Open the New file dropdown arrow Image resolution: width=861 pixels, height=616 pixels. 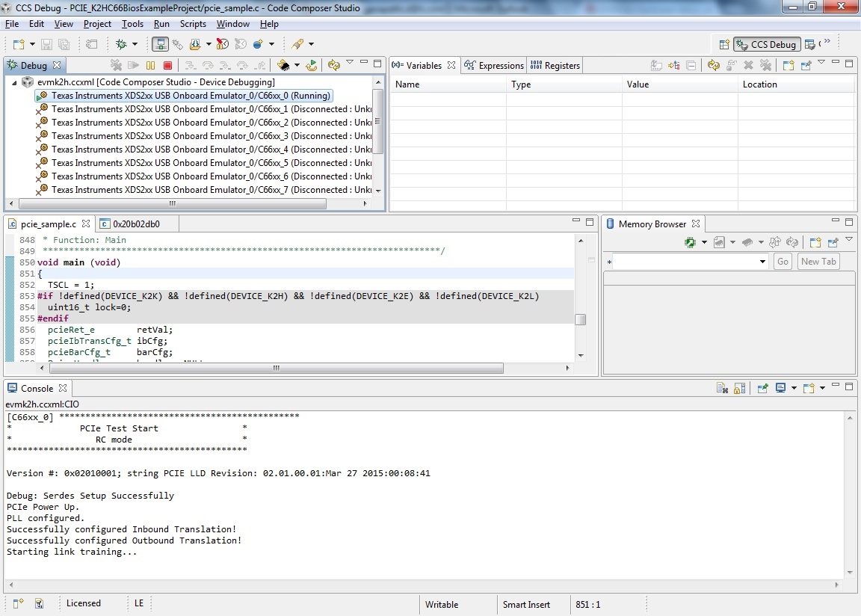coord(32,44)
